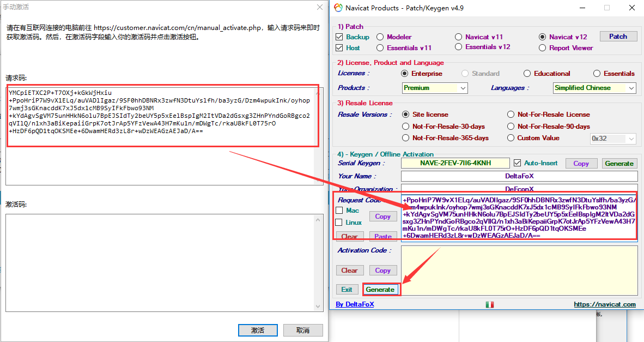
Task: Toggle the Auto-Insert checkbox
Action: coord(518,163)
